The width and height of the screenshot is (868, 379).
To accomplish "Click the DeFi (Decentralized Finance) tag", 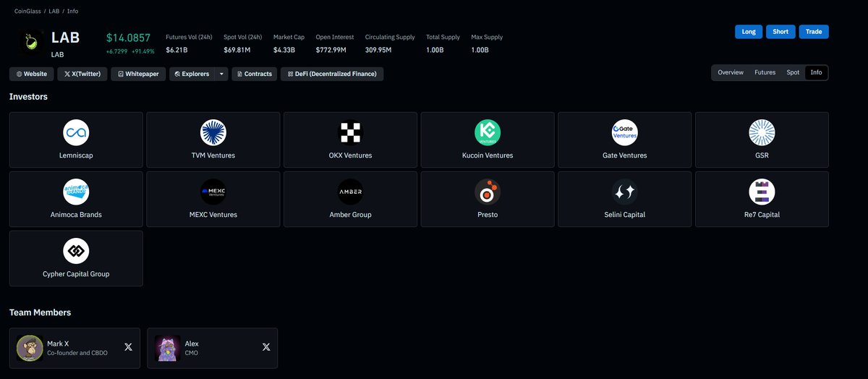I will 332,74.
